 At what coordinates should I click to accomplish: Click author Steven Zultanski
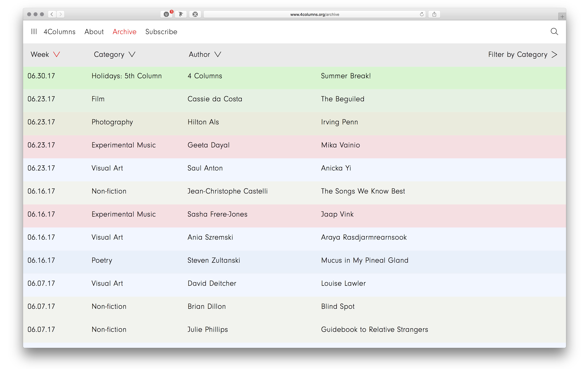(x=214, y=260)
